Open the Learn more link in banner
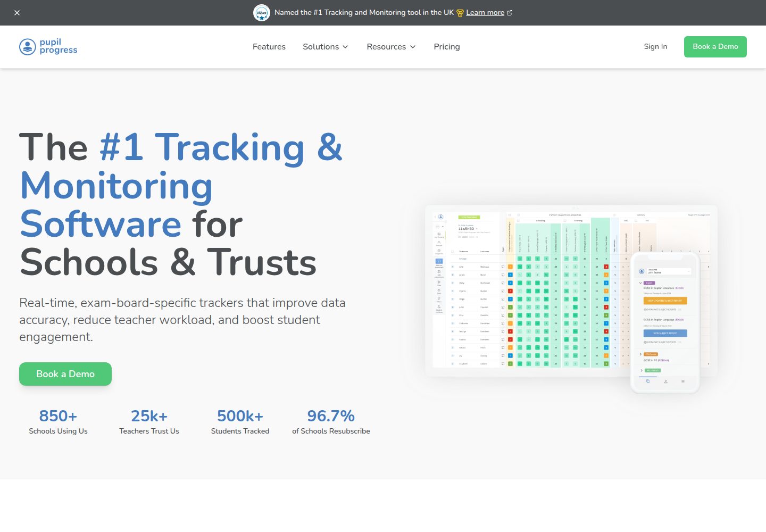 [485, 13]
